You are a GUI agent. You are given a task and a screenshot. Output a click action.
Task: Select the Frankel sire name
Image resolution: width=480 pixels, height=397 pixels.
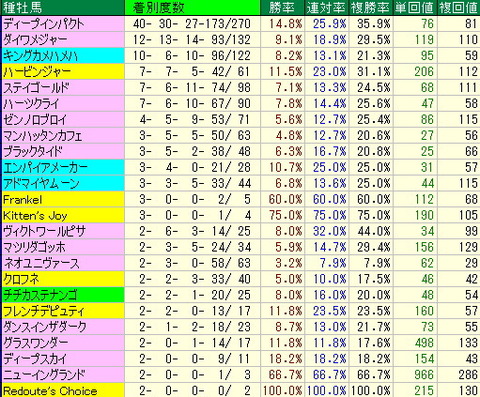tap(23, 200)
